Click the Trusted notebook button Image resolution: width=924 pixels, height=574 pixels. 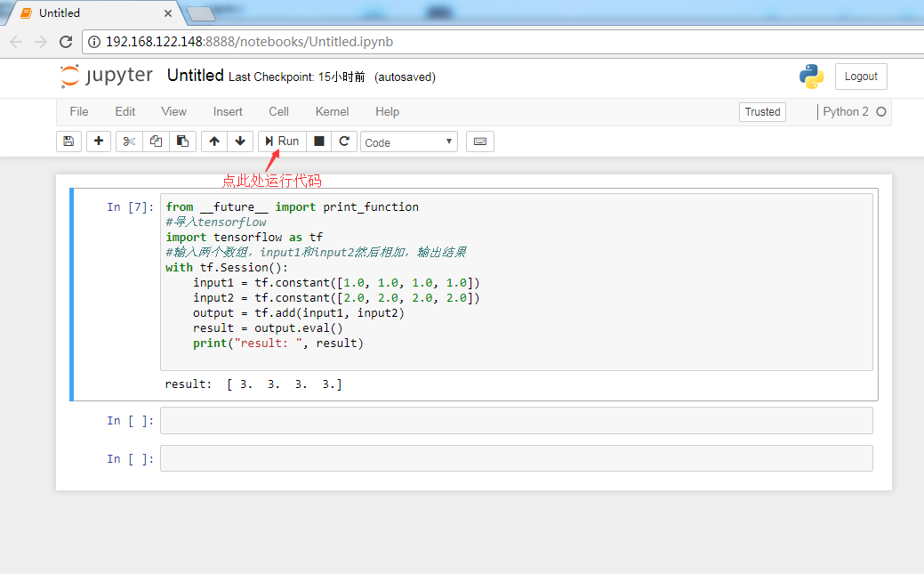[x=762, y=112]
